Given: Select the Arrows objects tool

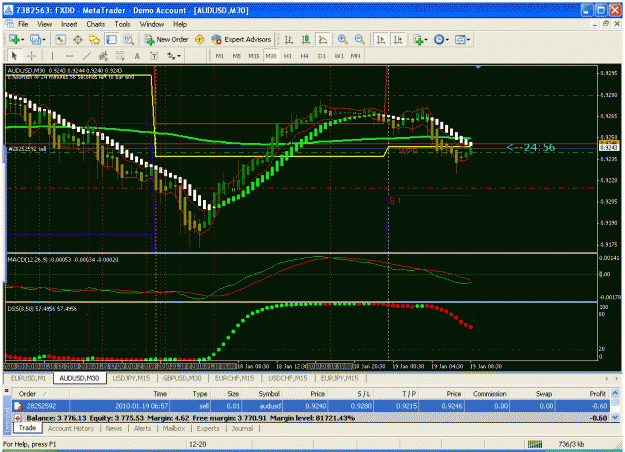Looking at the screenshot, I should [171, 56].
